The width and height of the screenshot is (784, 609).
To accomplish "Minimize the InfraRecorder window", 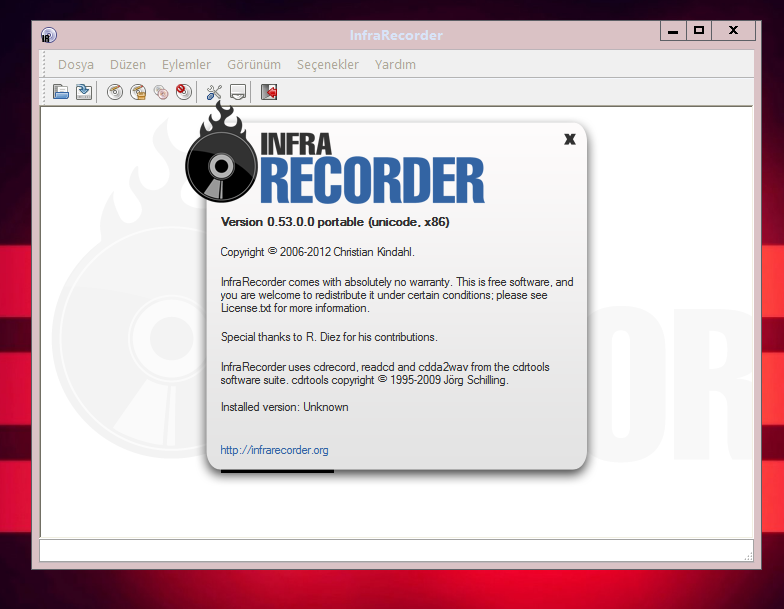I will 673,31.
